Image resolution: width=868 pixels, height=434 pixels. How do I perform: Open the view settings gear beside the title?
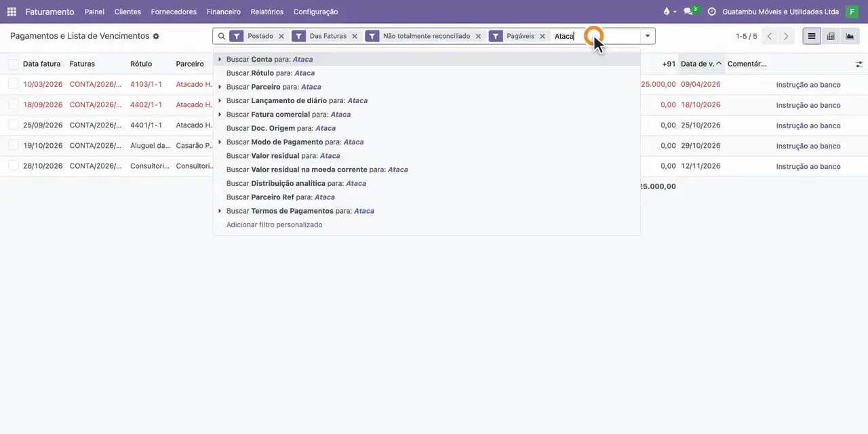click(156, 36)
